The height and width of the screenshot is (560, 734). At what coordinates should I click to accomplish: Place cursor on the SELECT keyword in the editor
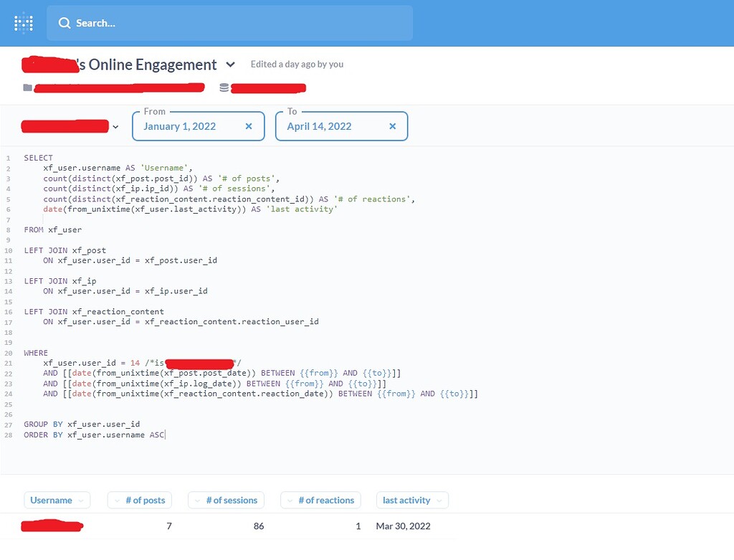click(38, 157)
